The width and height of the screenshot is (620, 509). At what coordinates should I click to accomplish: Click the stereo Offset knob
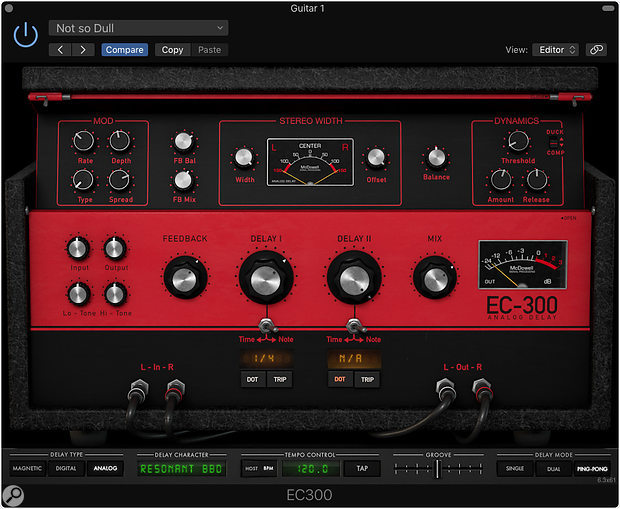point(376,157)
